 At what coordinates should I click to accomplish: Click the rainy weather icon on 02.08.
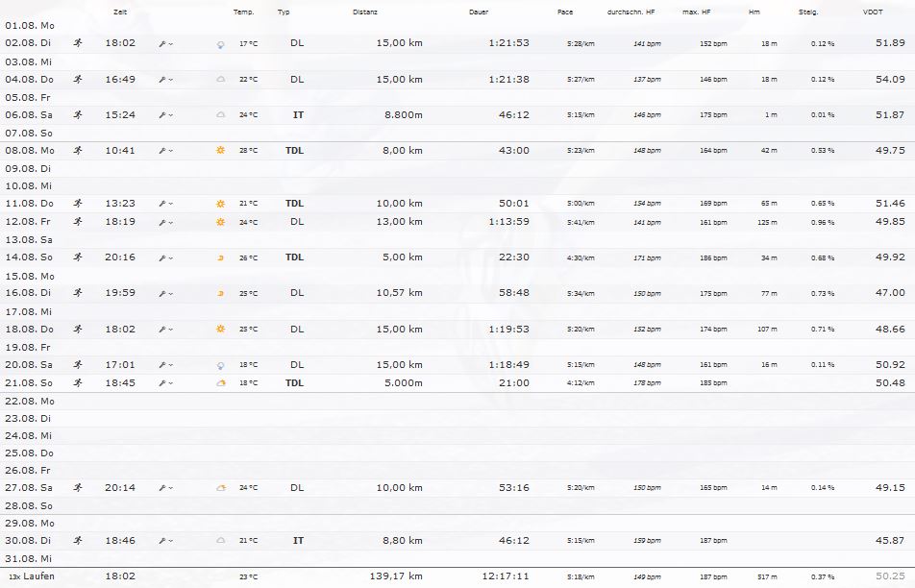(x=220, y=44)
